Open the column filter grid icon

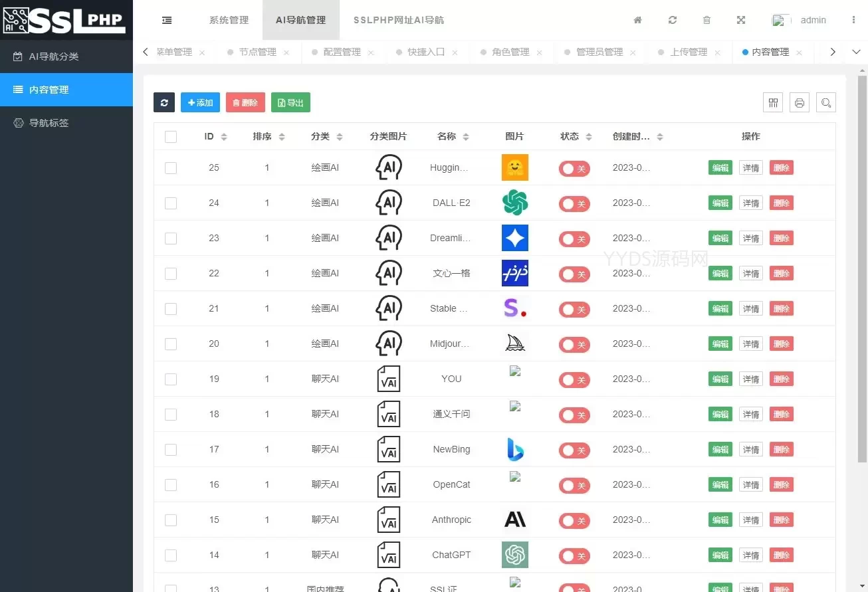[773, 102]
